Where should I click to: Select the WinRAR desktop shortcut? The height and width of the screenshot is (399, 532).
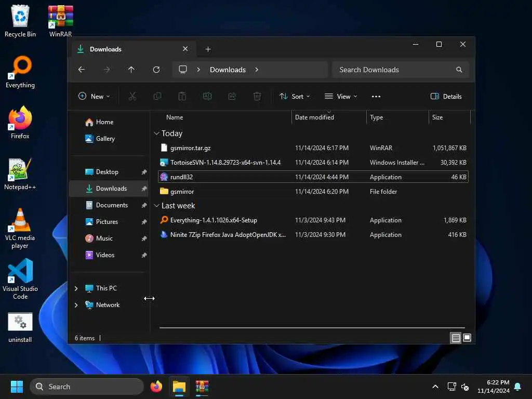[60, 21]
